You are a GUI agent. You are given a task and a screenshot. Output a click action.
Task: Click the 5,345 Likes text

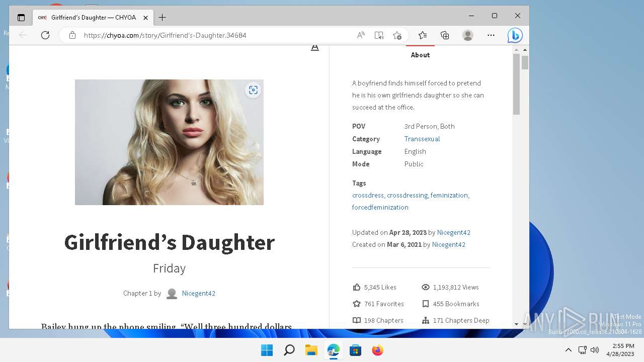tap(380, 287)
